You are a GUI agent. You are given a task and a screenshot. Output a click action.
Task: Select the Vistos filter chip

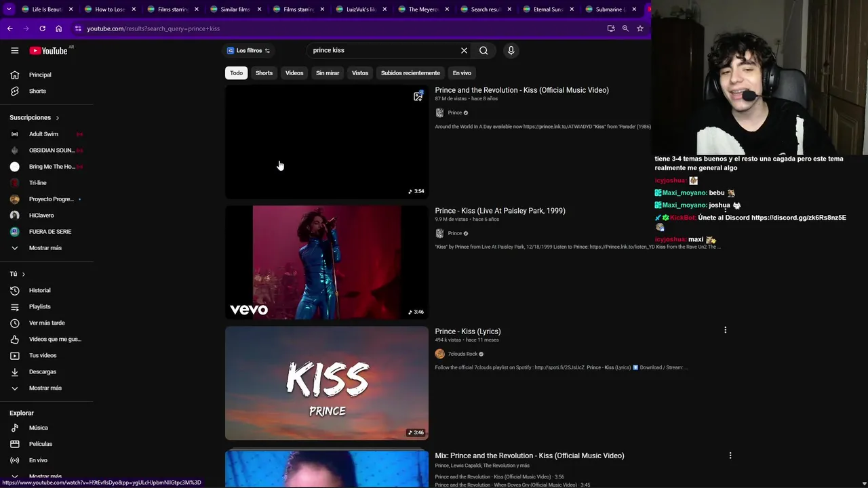point(360,73)
